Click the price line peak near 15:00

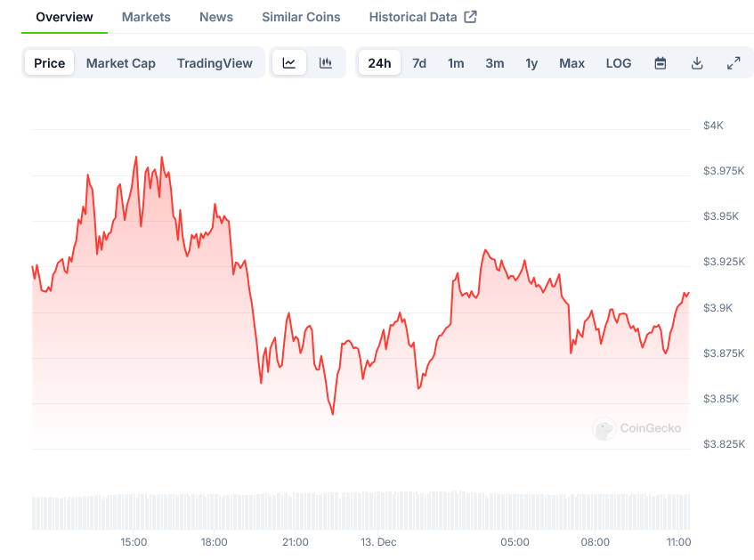coord(136,157)
